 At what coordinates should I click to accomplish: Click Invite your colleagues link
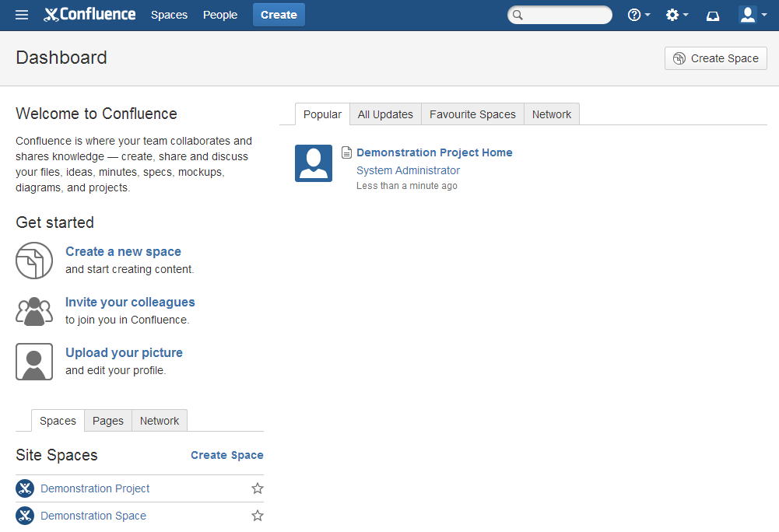pyautogui.click(x=130, y=302)
